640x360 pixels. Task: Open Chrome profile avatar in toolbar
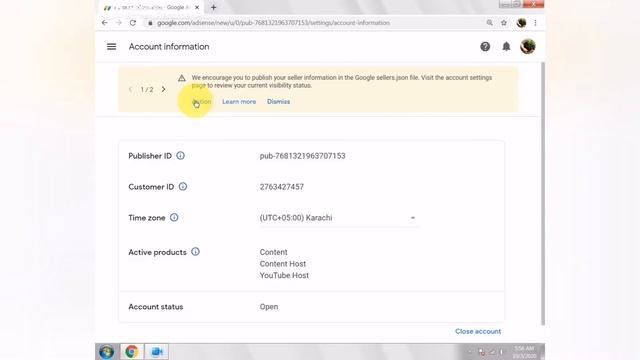point(521,23)
